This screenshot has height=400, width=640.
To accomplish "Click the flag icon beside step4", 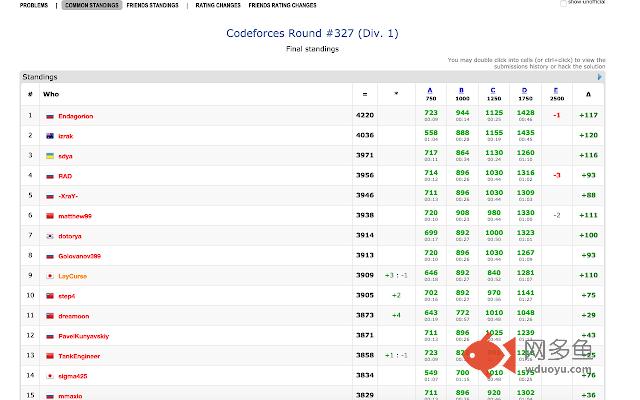I will point(50,296).
